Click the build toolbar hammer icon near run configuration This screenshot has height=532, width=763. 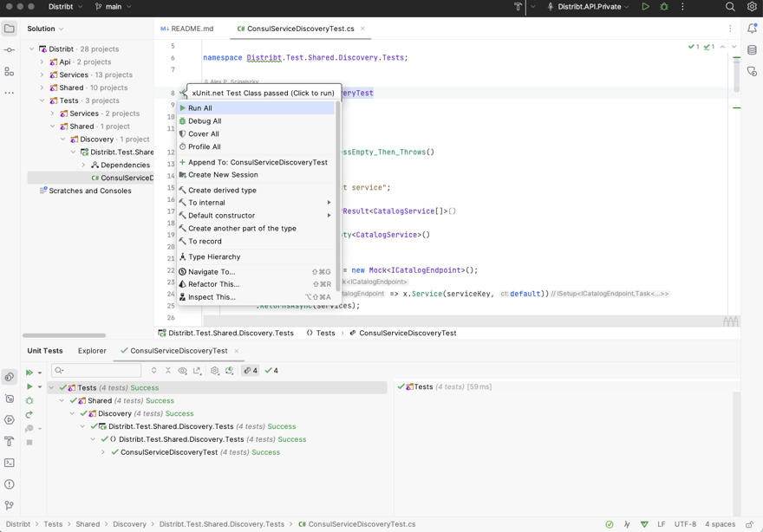(x=518, y=7)
